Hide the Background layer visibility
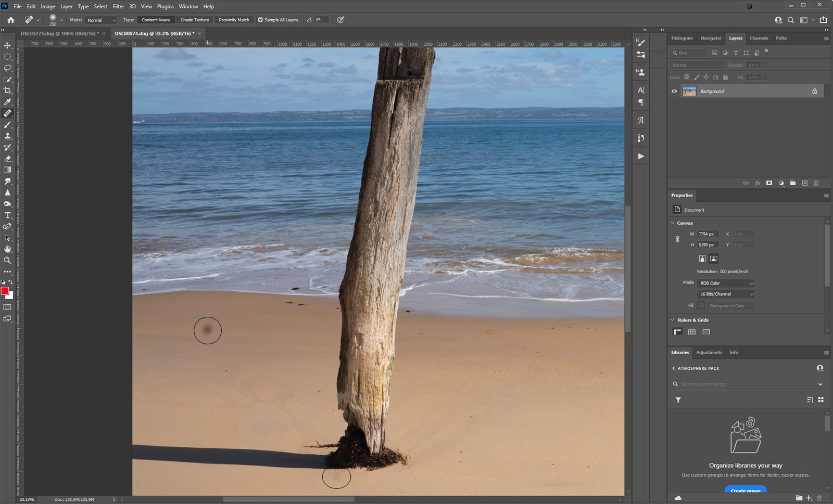 pos(674,91)
